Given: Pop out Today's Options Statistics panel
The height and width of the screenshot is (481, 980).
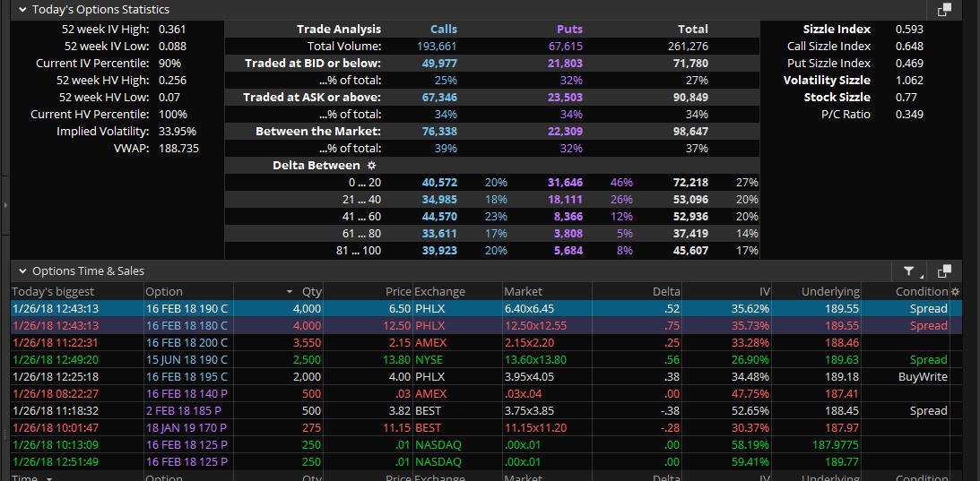Looking at the screenshot, I should pos(944,9).
